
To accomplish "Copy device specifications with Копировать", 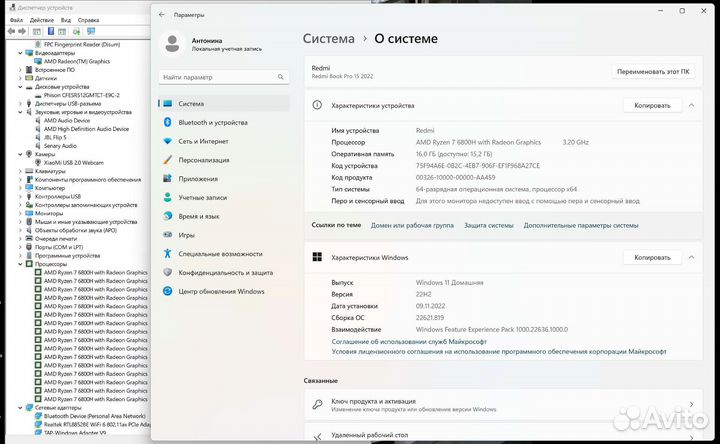I will pyautogui.click(x=652, y=105).
